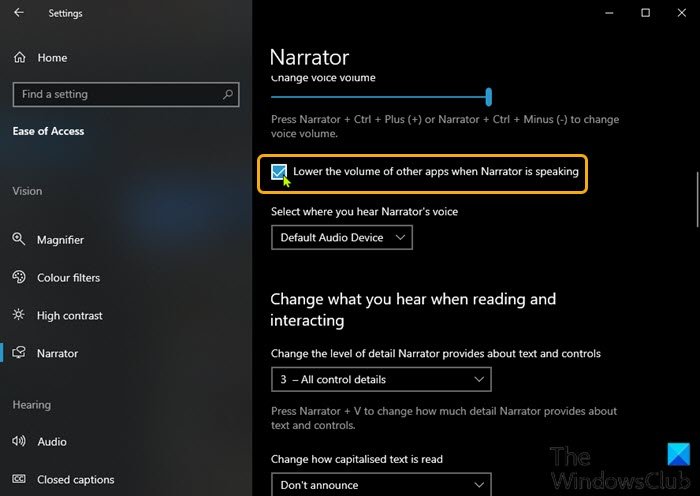This screenshot has width=700, height=496.
Task: Select Narrator in the sidebar
Action: [58, 353]
